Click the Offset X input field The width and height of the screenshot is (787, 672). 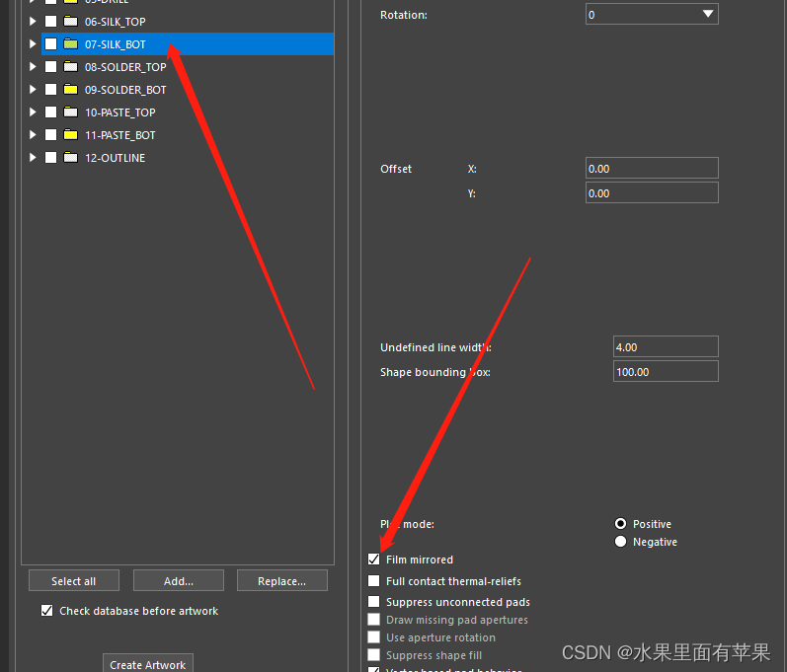(651, 169)
